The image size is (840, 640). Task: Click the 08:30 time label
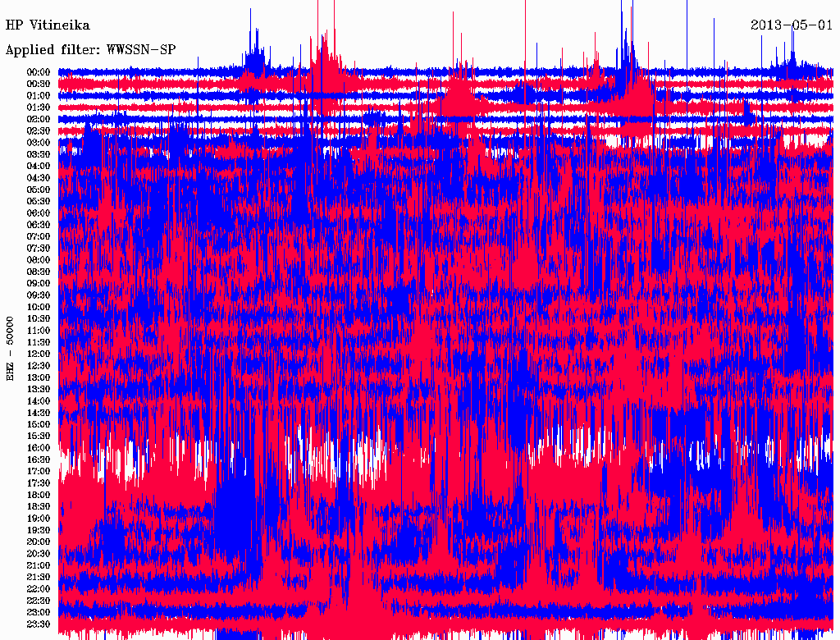pyautogui.click(x=39, y=272)
